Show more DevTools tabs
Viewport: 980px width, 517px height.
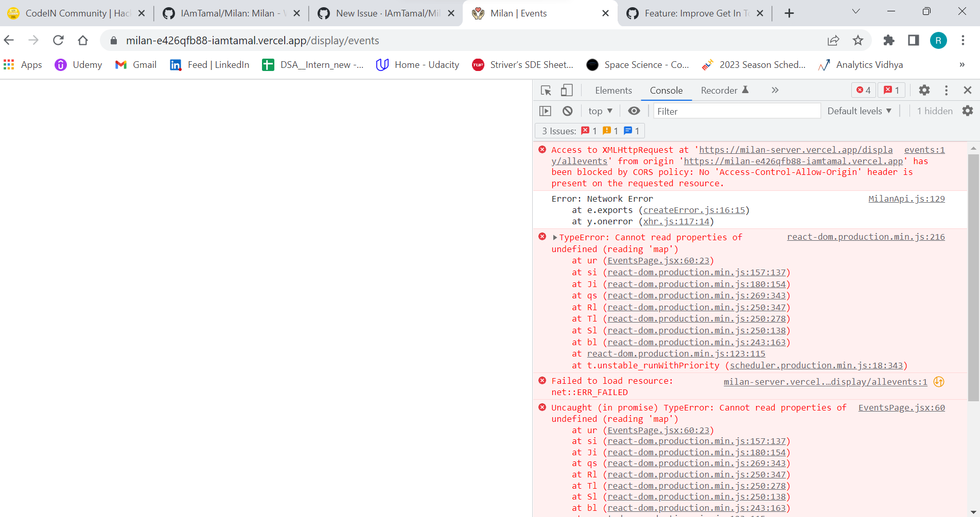click(x=775, y=91)
